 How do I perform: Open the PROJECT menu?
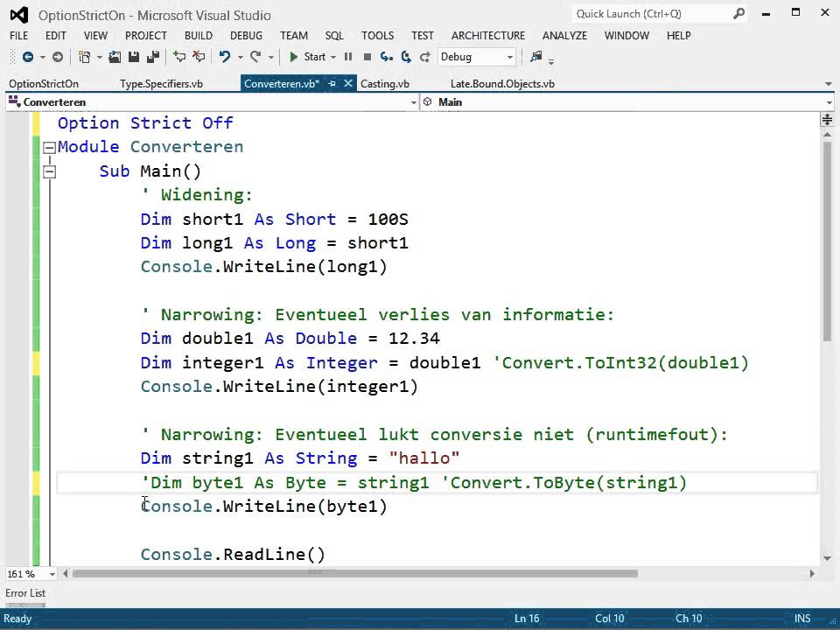(146, 35)
